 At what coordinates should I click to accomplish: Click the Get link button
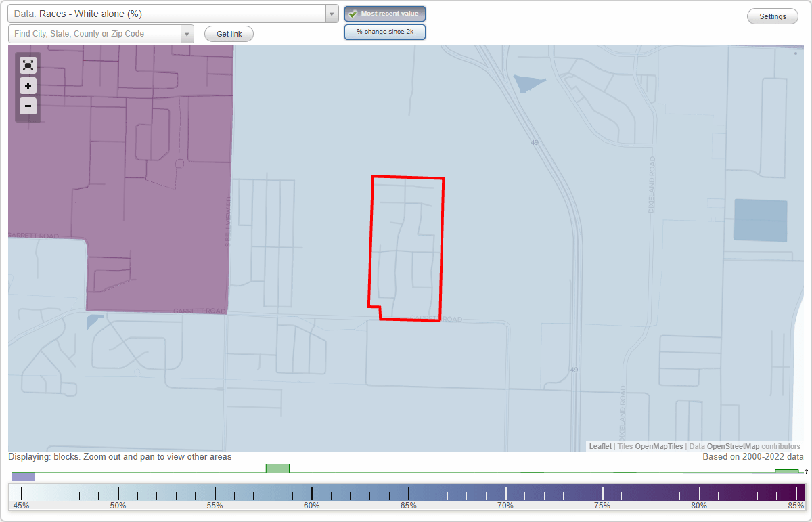(x=228, y=33)
